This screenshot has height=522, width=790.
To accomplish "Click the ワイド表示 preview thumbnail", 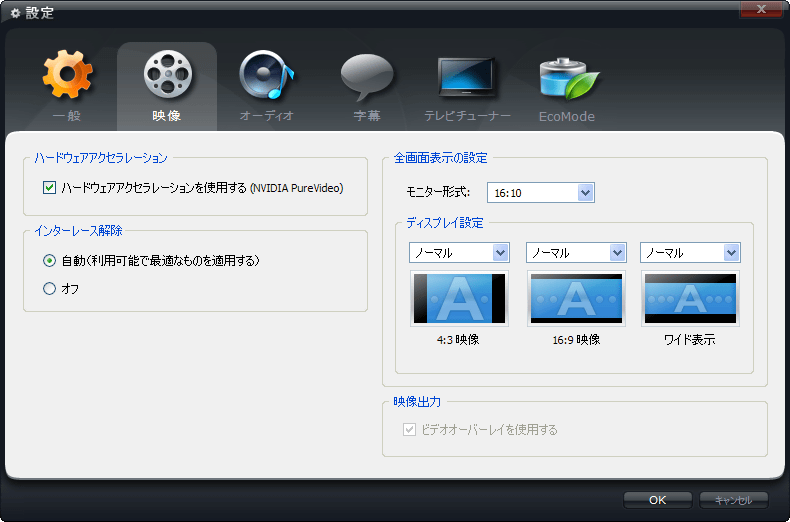I will pyautogui.click(x=690, y=298).
